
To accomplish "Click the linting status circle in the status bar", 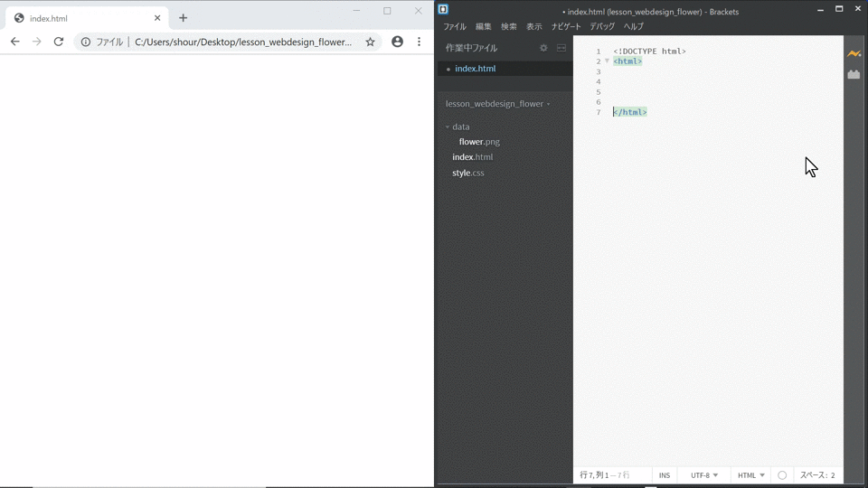I will click(782, 475).
